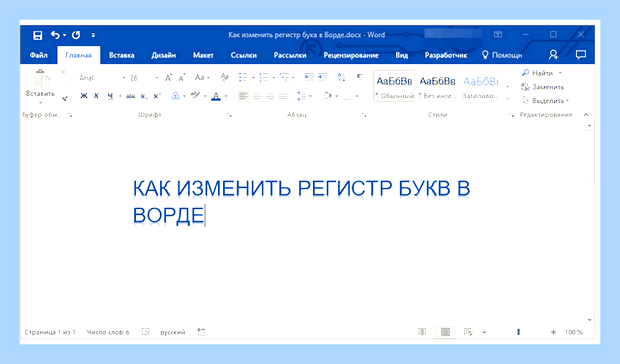This screenshot has width=620, height=364.
Task: Activate the Format Painter brush icon
Action: pyautogui.click(x=65, y=98)
